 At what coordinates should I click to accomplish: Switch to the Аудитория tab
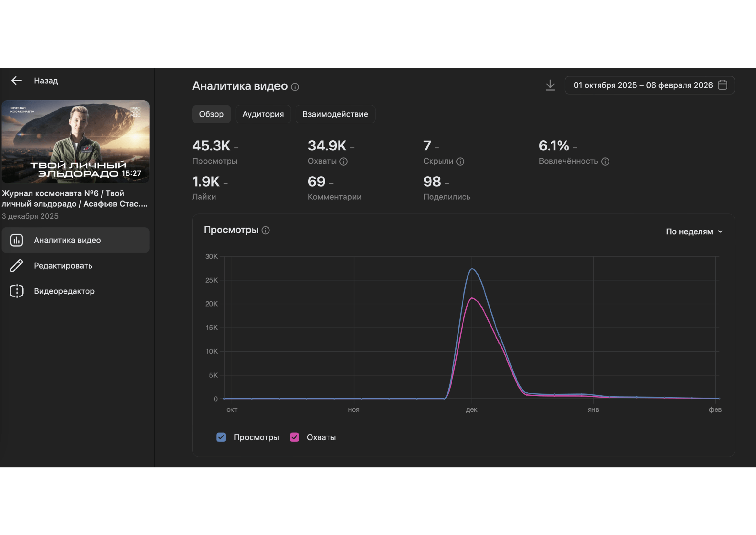point(263,114)
